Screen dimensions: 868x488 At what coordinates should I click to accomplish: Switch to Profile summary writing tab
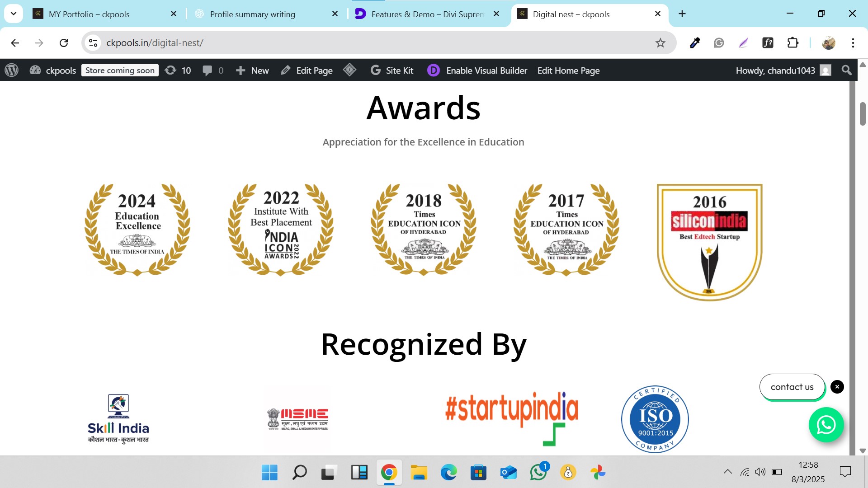252,14
